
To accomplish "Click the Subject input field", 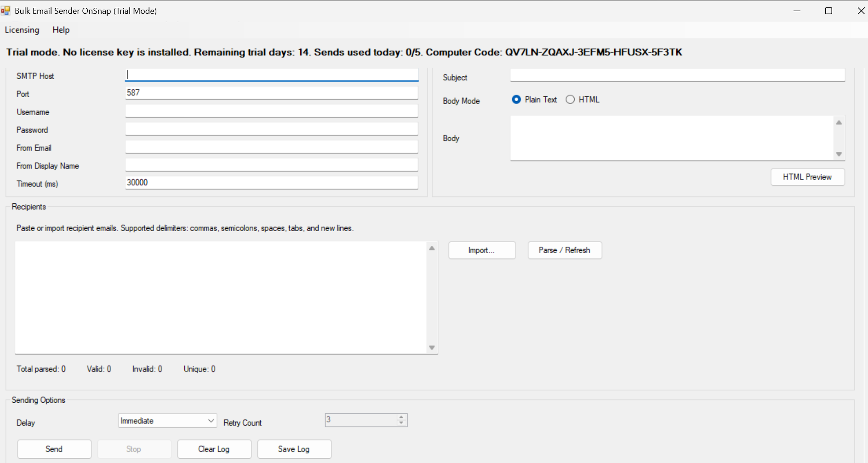I will tap(678, 75).
